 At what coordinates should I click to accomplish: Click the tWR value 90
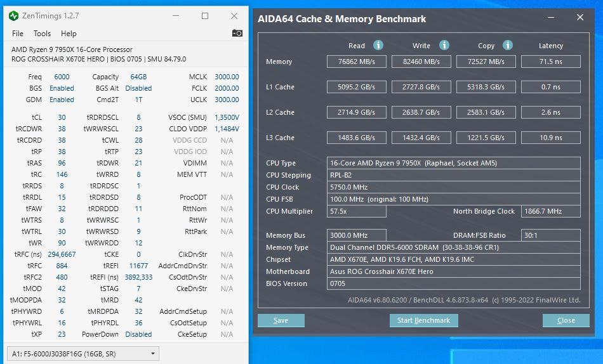coord(62,243)
